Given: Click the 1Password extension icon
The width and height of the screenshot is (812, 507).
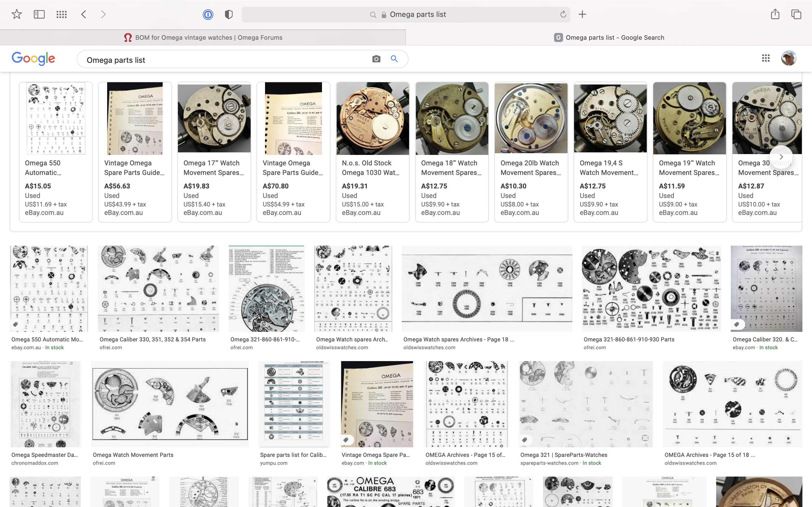Looking at the screenshot, I should 208,14.
